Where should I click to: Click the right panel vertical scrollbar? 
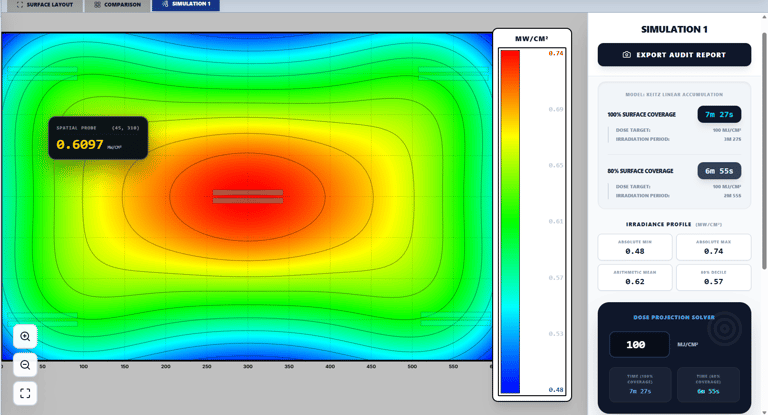[764, 151]
